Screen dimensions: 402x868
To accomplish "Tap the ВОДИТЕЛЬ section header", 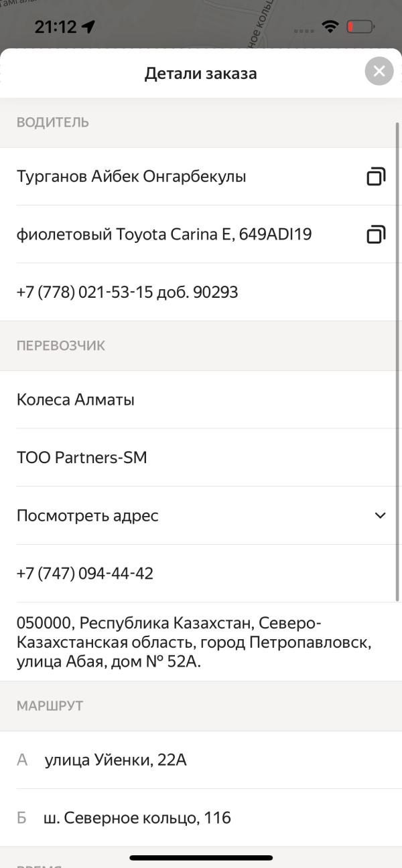I will 52,122.
